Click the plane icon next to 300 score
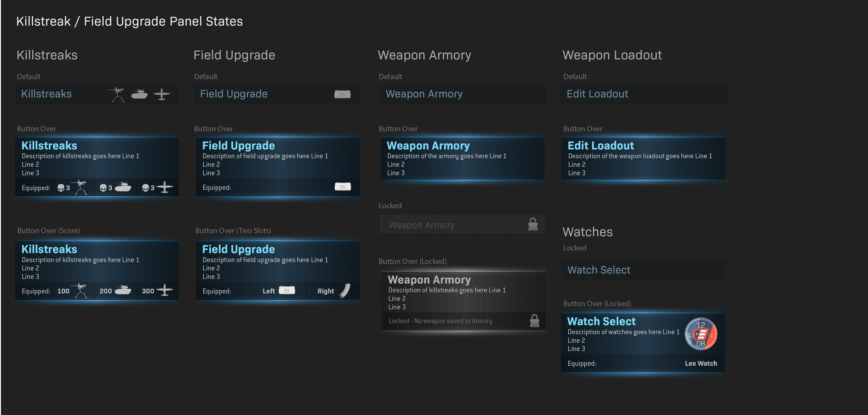Image resolution: width=868 pixels, height=415 pixels. 165,290
